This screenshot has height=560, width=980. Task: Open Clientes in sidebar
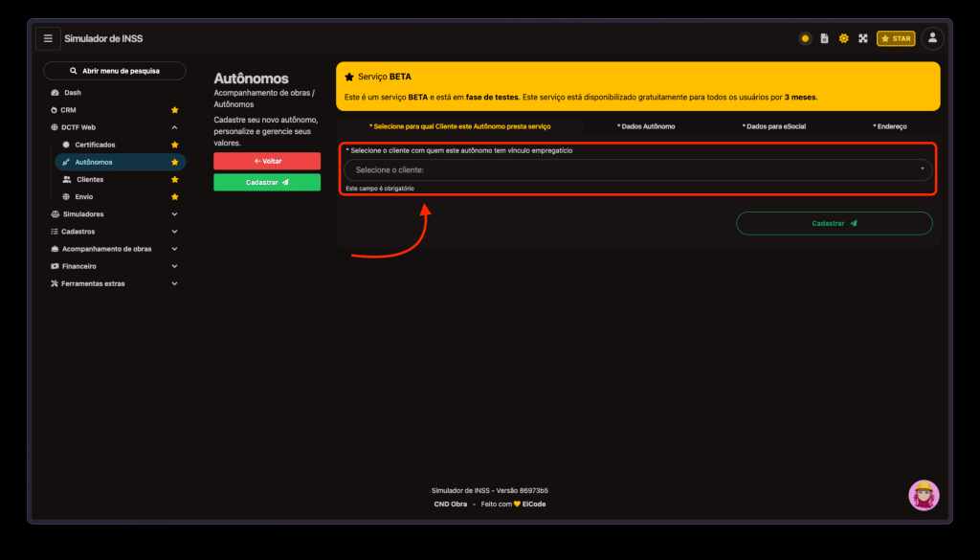90,179
